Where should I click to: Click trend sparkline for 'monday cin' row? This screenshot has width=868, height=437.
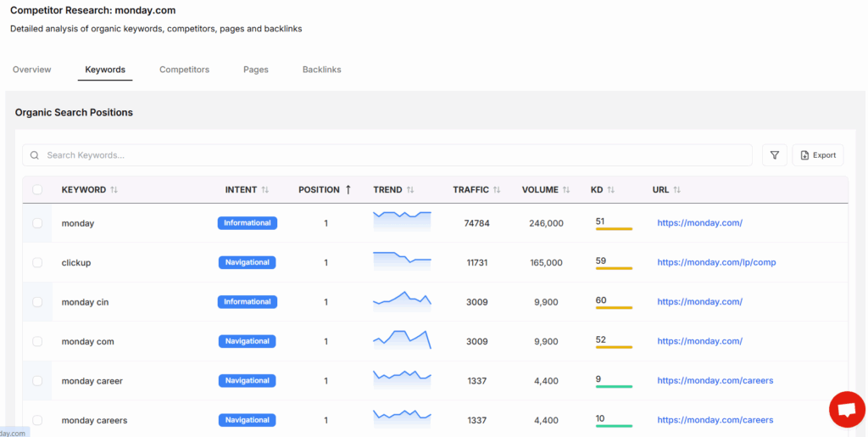click(402, 300)
